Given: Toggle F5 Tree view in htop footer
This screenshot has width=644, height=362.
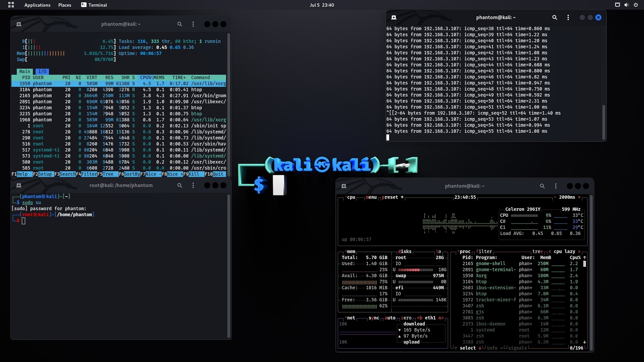Looking at the screenshot, I should [x=108, y=174].
